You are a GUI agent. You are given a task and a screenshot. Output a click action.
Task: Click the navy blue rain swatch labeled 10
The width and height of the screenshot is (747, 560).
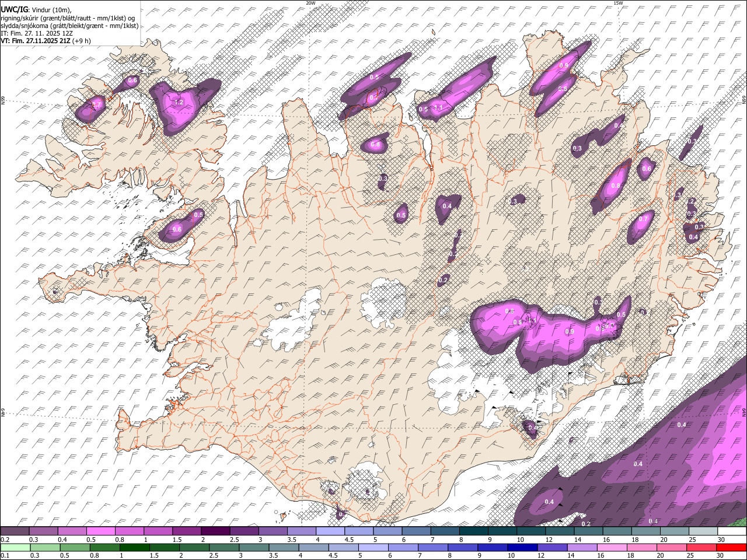coord(522,547)
